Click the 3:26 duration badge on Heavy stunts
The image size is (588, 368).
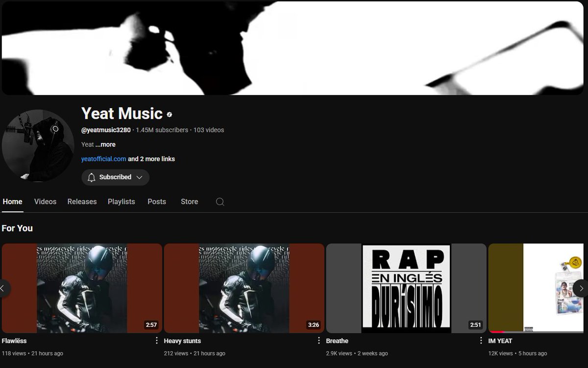coord(313,325)
